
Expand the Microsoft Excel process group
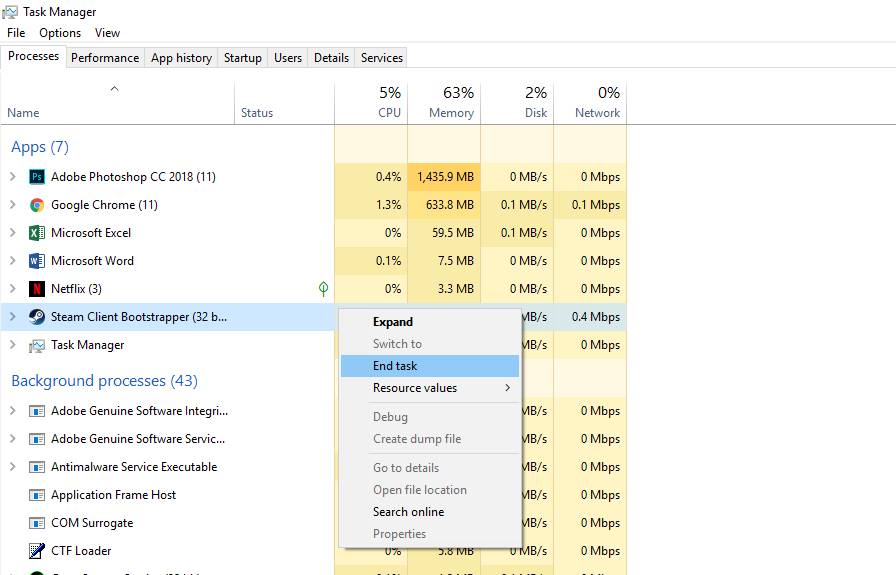click(x=13, y=233)
